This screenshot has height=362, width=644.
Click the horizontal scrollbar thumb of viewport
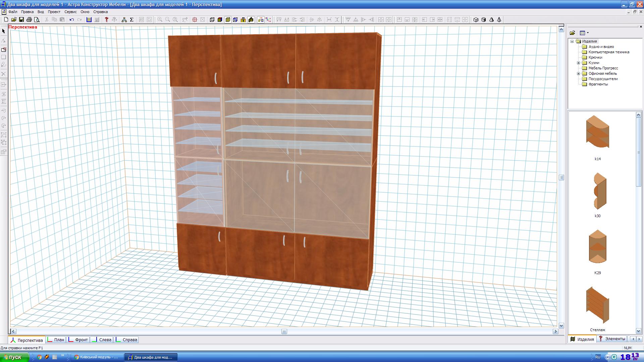[284, 331]
